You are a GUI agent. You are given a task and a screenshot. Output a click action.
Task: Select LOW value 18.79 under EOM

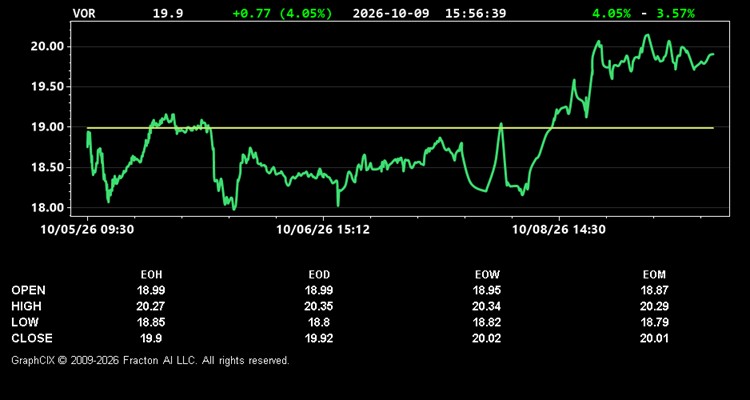coord(654,322)
